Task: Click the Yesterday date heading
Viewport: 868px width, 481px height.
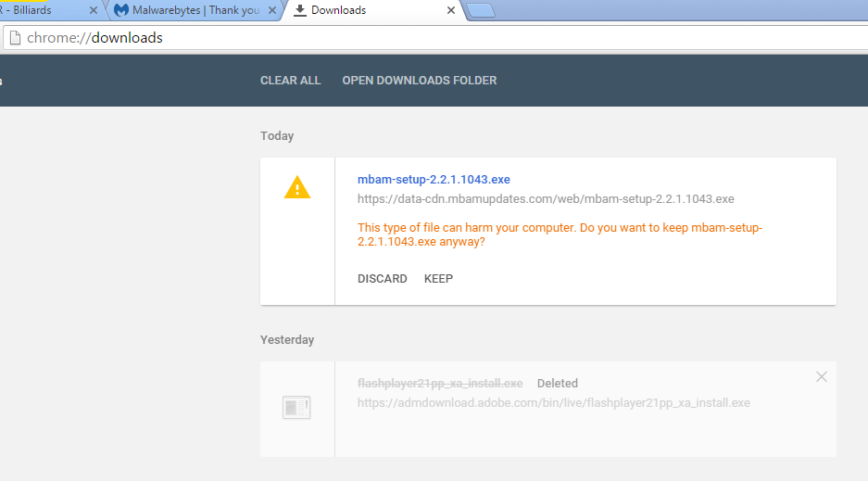Action: click(287, 339)
